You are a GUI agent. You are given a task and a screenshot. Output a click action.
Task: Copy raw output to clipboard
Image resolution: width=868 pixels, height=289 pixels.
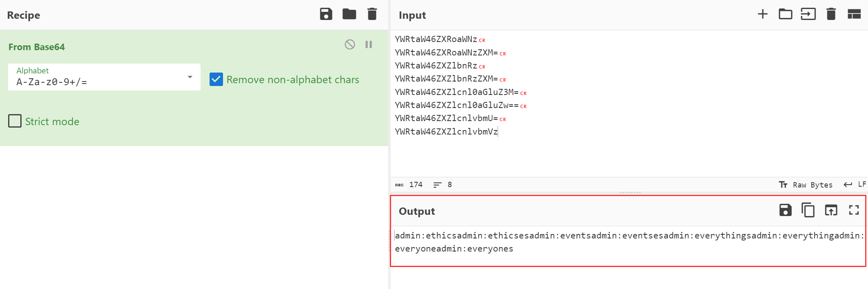(x=808, y=210)
